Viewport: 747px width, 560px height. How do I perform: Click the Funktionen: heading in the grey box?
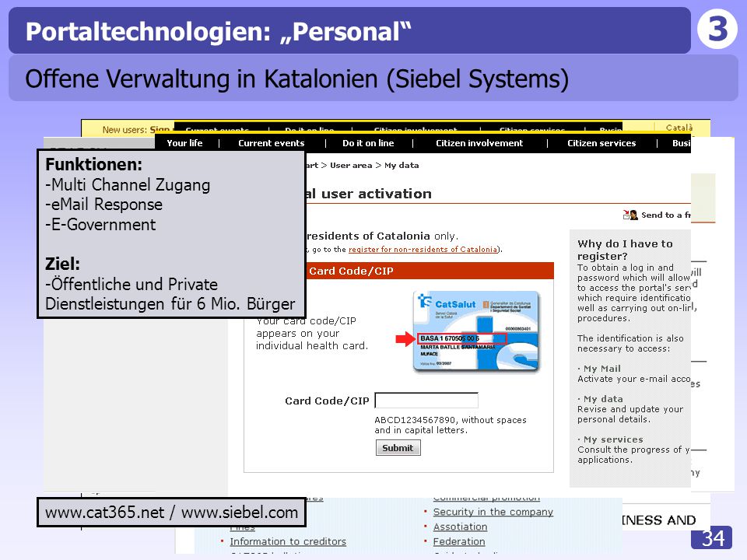[x=94, y=164]
